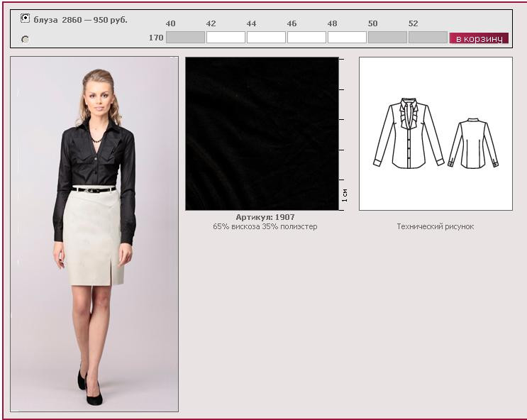Click the size 42 quantity field
The width and height of the screenshot is (527, 420).
click(226, 38)
